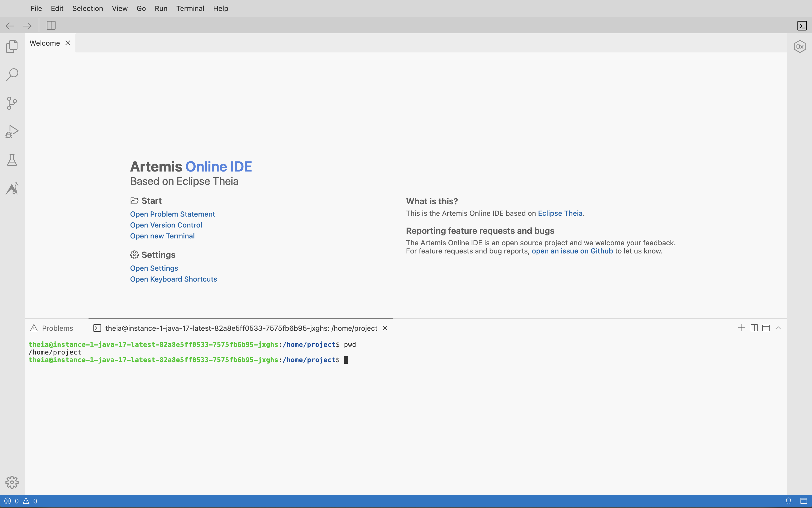Image resolution: width=812 pixels, height=508 pixels.
Task: Click the What is this? heading
Action: (432, 201)
